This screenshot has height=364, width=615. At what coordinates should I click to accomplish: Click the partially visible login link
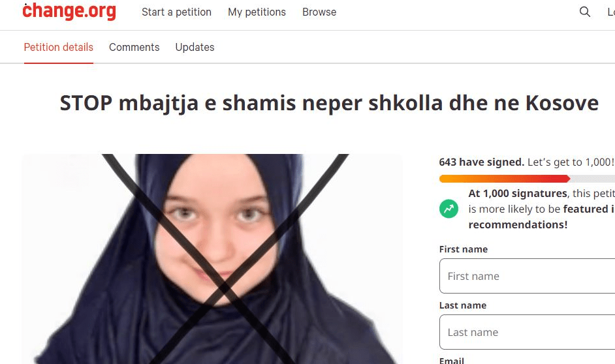point(611,12)
